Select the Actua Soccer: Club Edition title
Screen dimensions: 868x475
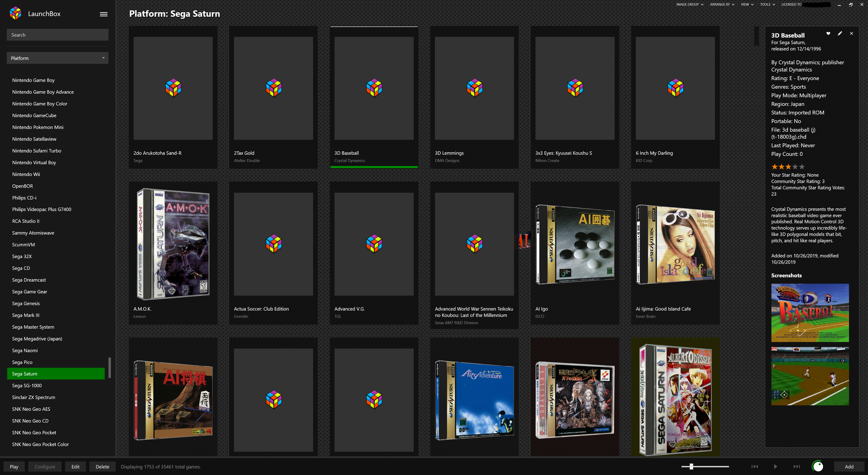[x=261, y=309]
